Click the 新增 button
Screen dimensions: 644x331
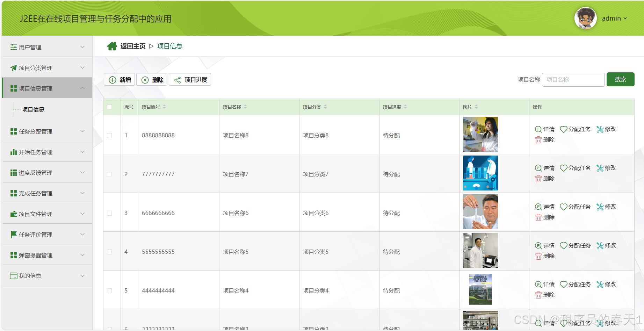click(x=120, y=80)
